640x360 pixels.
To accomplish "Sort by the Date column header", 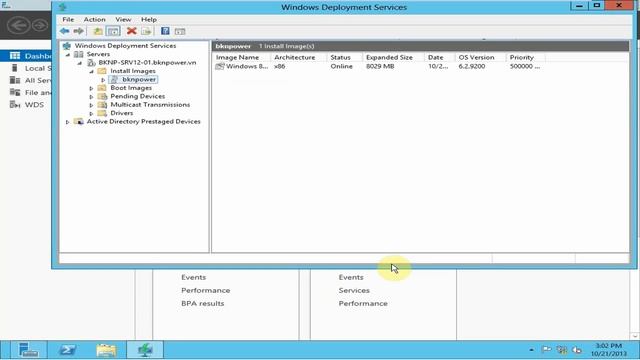I will pos(440,57).
